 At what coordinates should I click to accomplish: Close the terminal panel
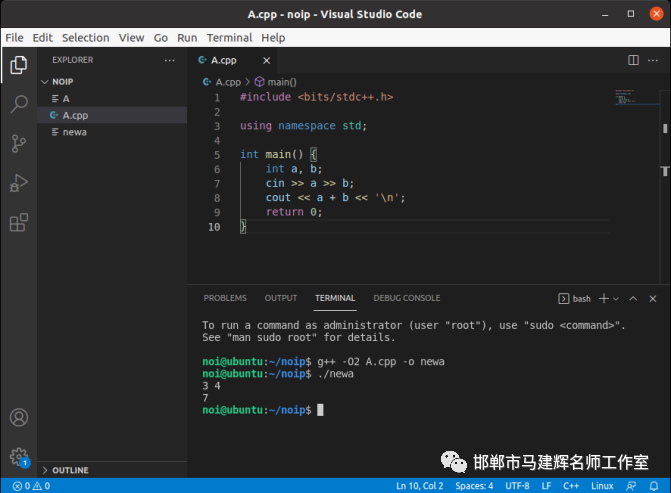coord(653,298)
